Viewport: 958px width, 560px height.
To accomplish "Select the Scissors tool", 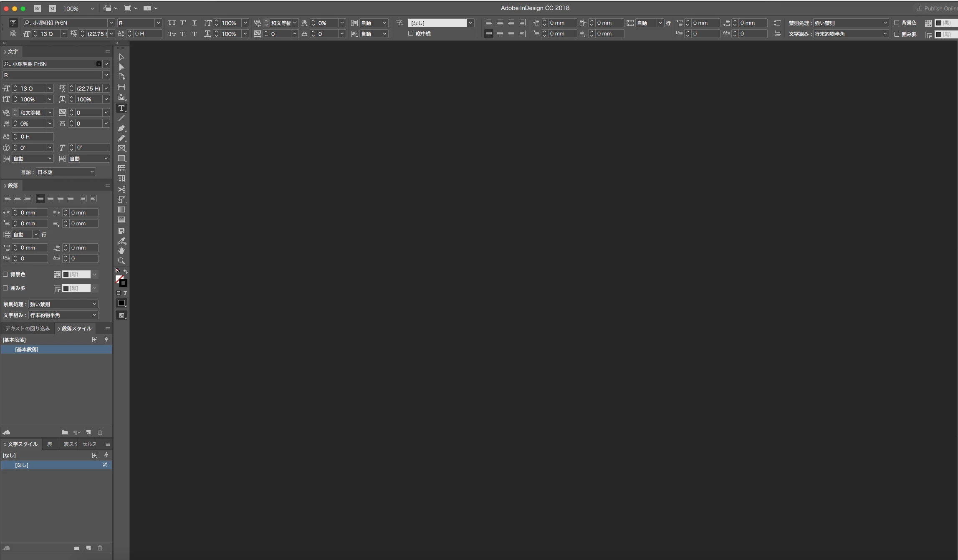I will pos(121,189).
